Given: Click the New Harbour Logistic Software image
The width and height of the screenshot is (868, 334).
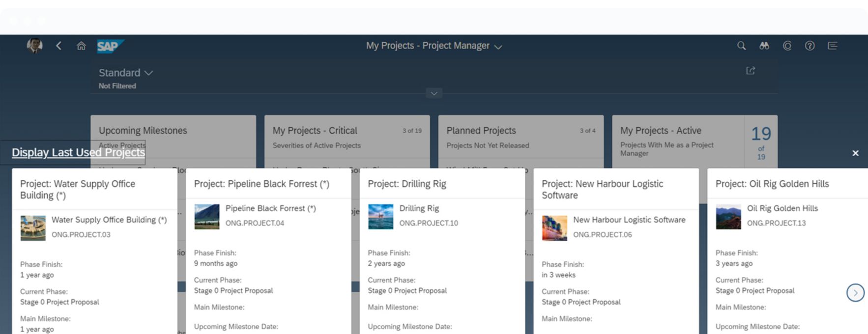Looking at the screenshot, I should (554, 228).
